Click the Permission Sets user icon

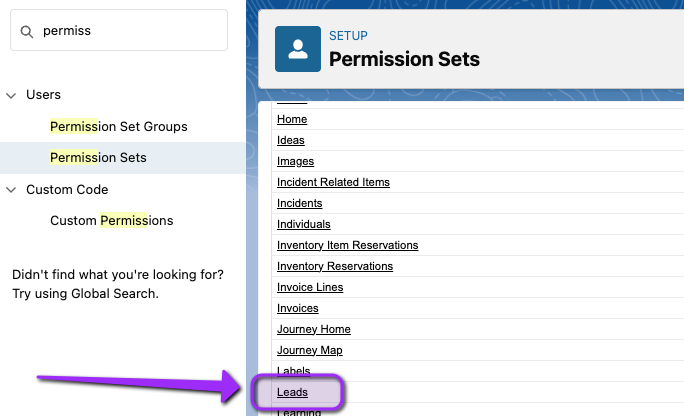(298, 49)
